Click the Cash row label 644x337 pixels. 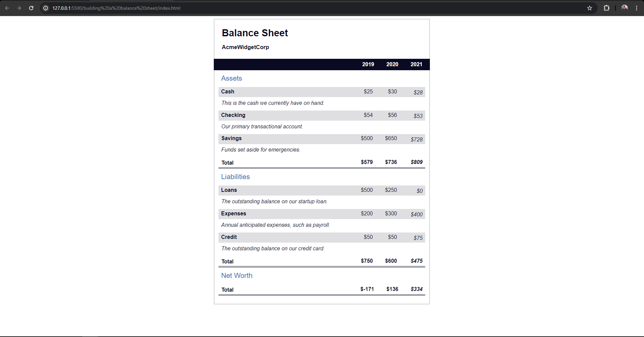tap(228, 92)
